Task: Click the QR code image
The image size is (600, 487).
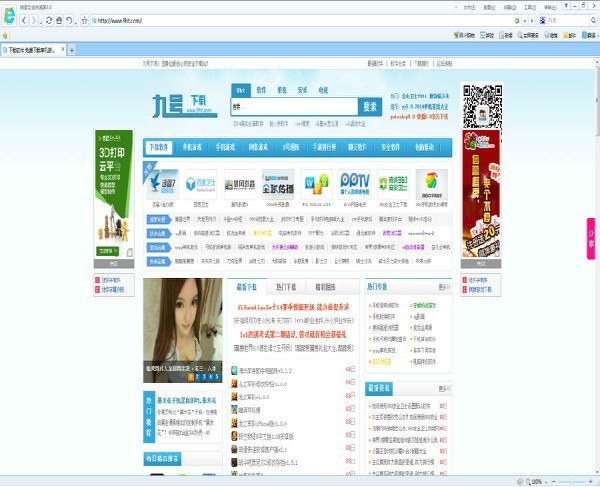Action: pyautogui.click(x=482, y=106)
